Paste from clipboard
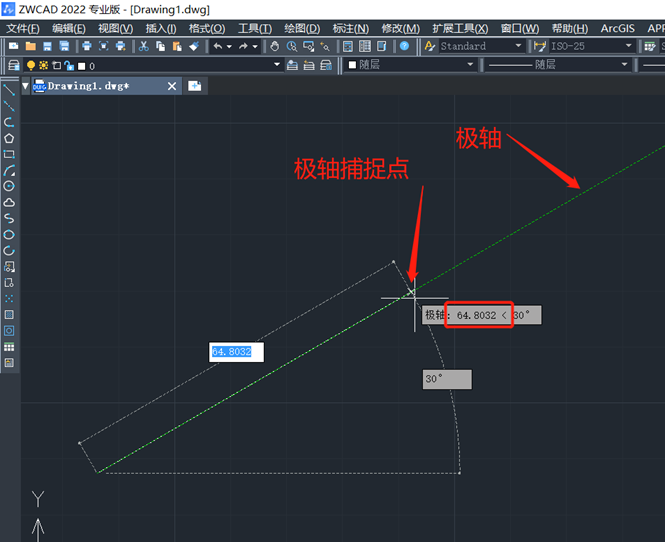 (x=177, y=46)
